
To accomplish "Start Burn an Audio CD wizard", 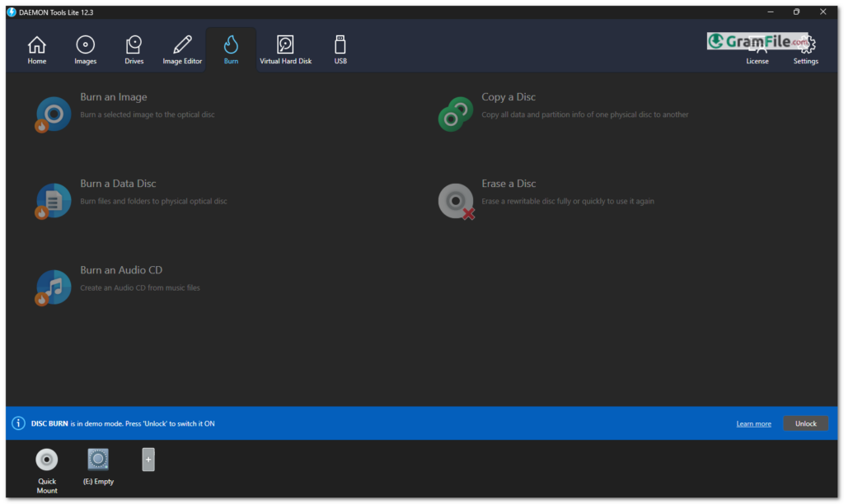I will click(54, 287).
